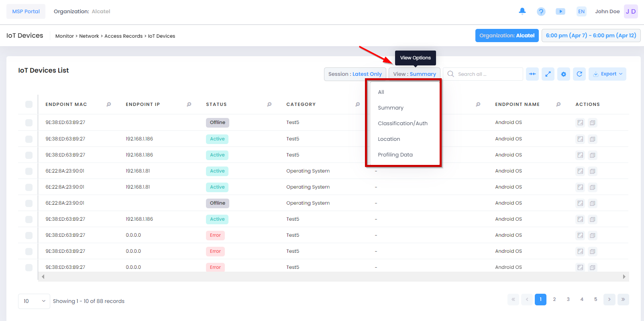Open the Session: Latest Only dropdown
The height and width of the screenshot is (321, 644).
[x=355, y=74]
